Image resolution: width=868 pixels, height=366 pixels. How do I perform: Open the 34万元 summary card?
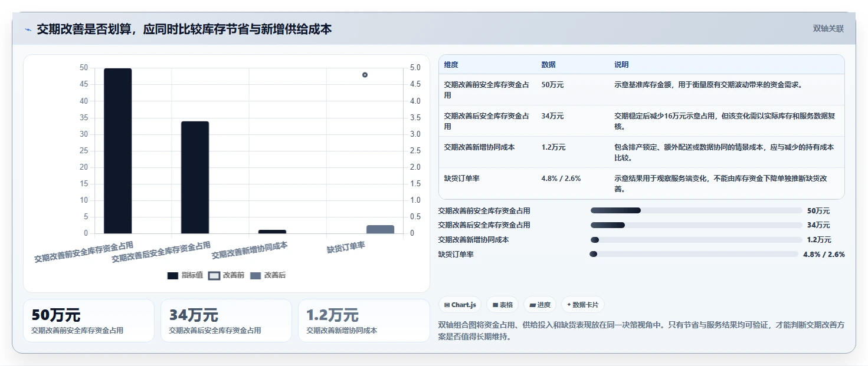226,321
